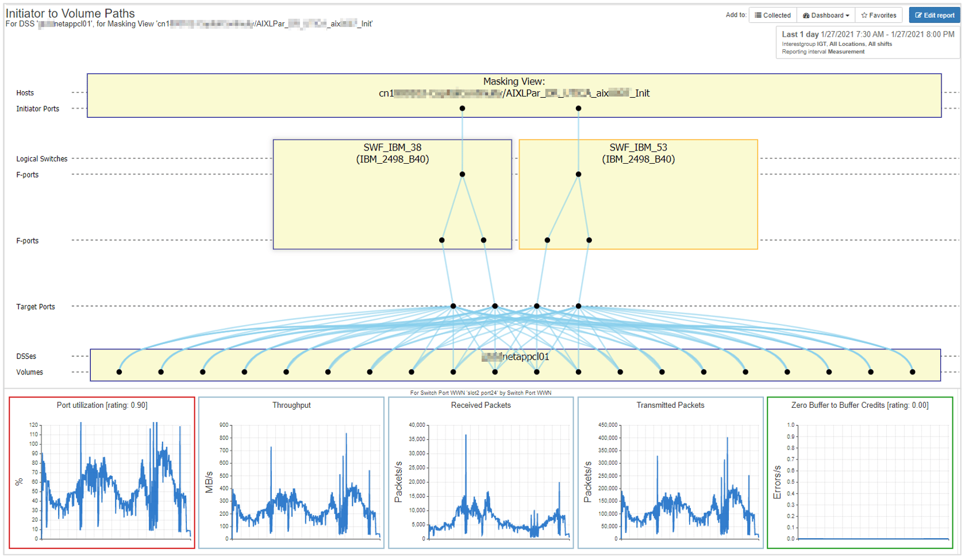Open the Last 1 day time range panel
The height and width of the screenshot is (560, 965).
point(868,43)
